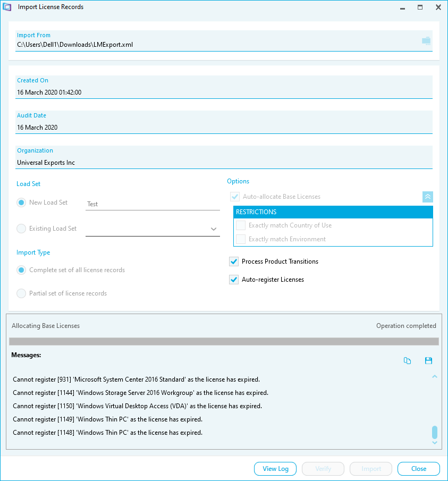Image resolution: width=448 pixels, height=481 pixels.
Task: Copy messages with the clipboard icon
Action: (407, 361)
